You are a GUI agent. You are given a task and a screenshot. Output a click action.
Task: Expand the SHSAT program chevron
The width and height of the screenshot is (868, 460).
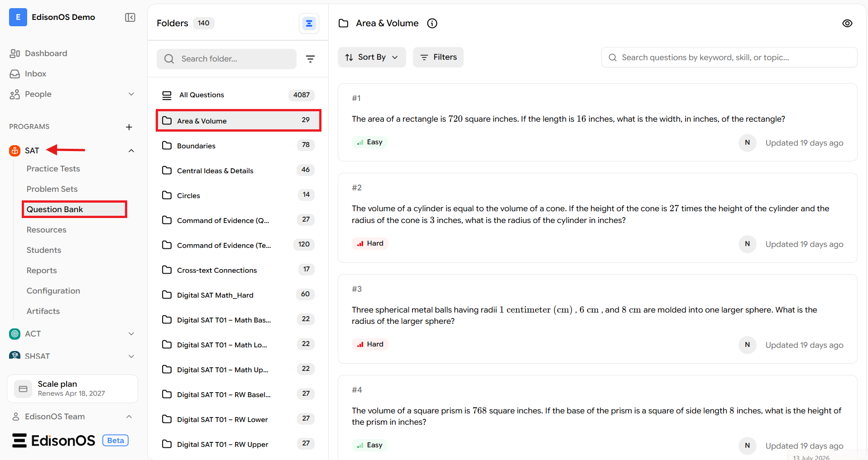(131, 356)
